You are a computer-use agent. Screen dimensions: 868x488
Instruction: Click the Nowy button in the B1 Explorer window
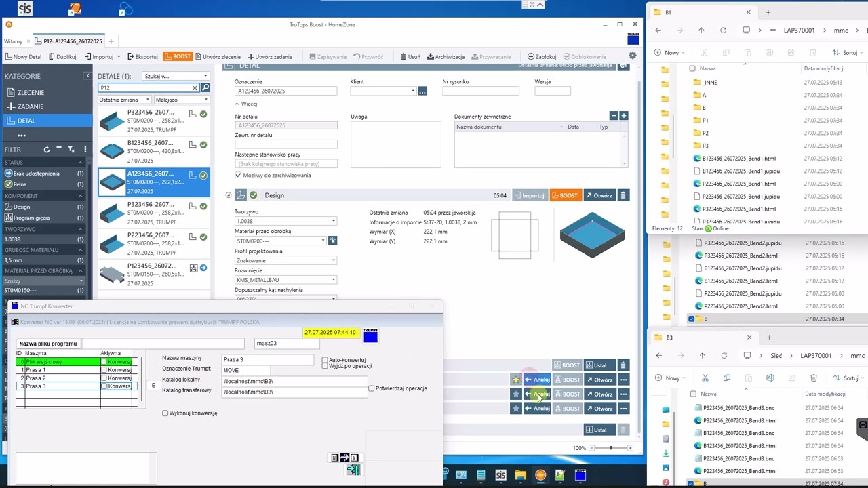click(x=669, y=53)
